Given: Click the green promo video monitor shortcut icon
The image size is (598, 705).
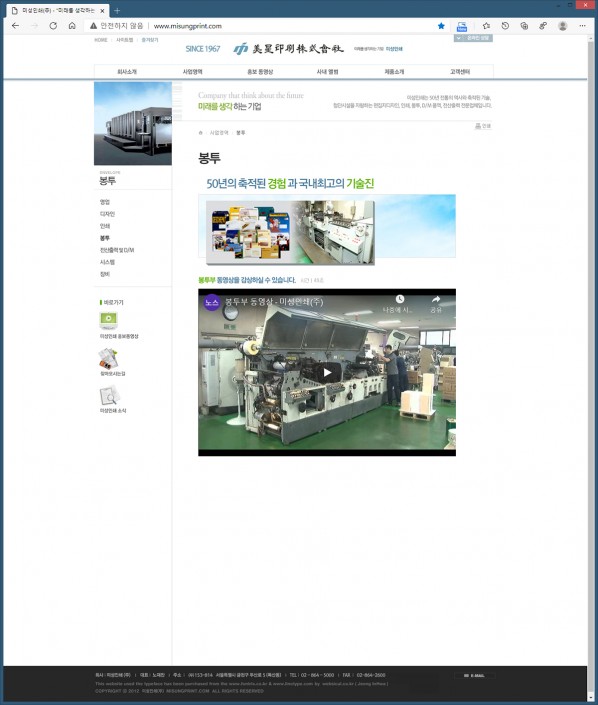Looking at the screenshot, I should (108, 320).
